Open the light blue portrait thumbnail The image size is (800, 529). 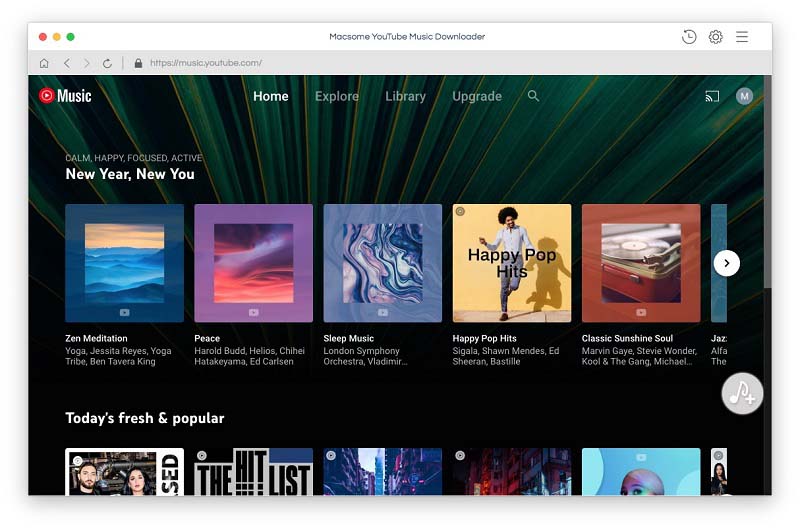click(641, 472)
